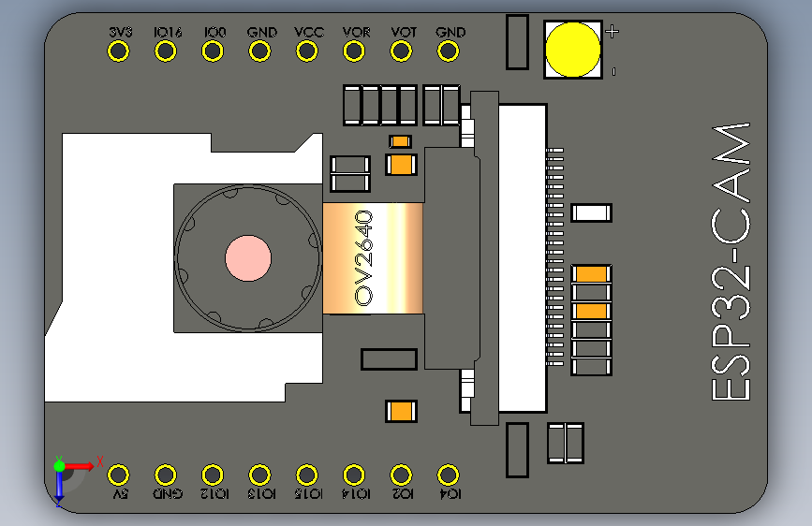Pick the VCC pin hole

tap(306, 51)
